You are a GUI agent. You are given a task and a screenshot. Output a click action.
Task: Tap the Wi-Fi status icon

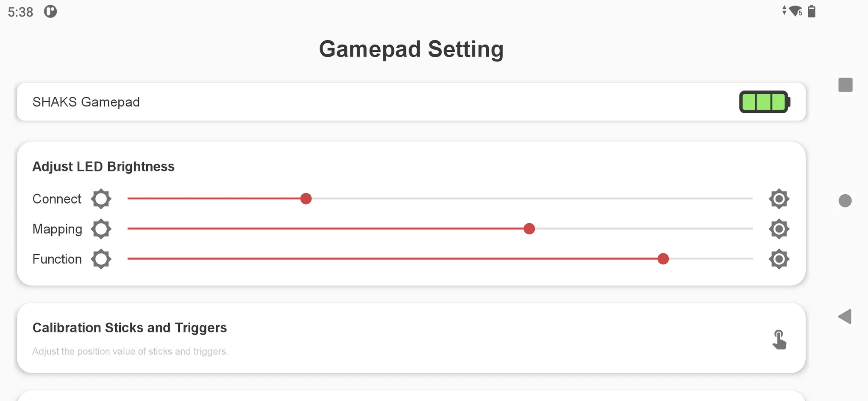pyautogui.click(x=795, y=11)
